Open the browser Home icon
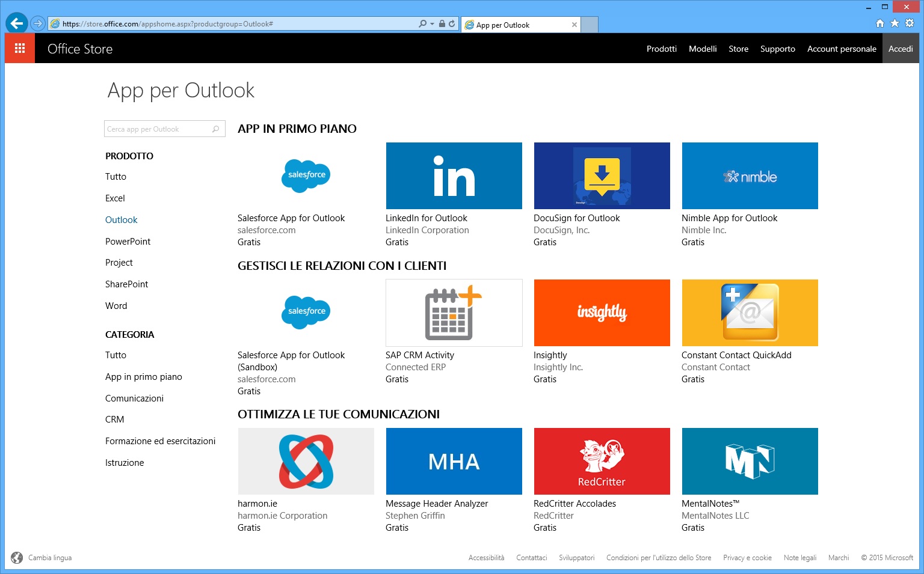Screen dimensions: 924x574 click(x=880, y=23)
